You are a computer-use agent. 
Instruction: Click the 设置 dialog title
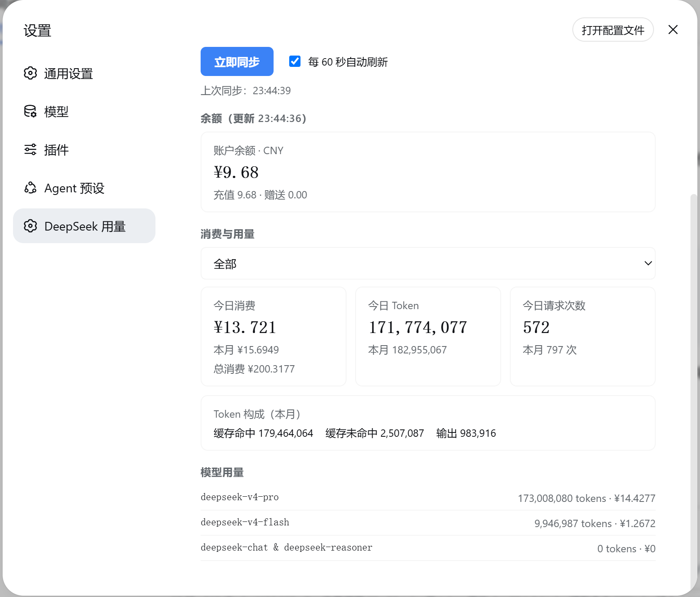pos(37,31)
